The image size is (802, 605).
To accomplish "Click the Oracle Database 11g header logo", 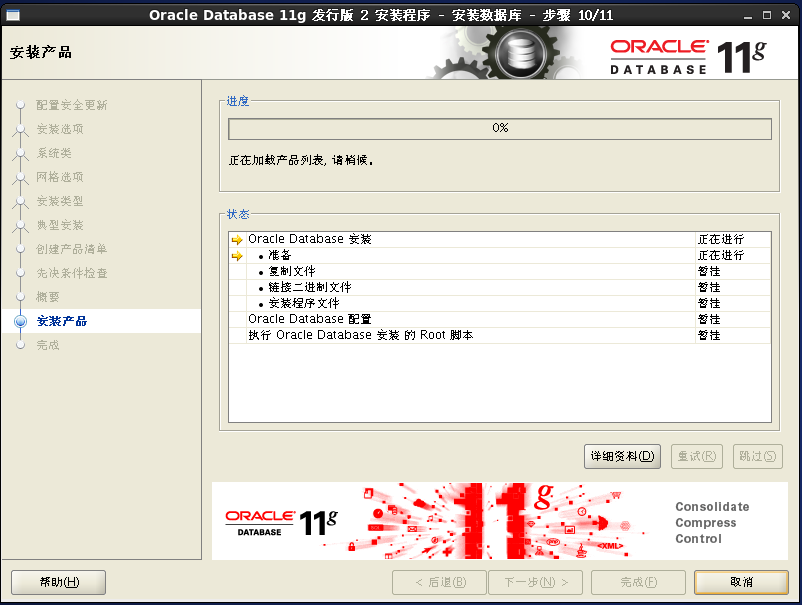I will point(688,57).
